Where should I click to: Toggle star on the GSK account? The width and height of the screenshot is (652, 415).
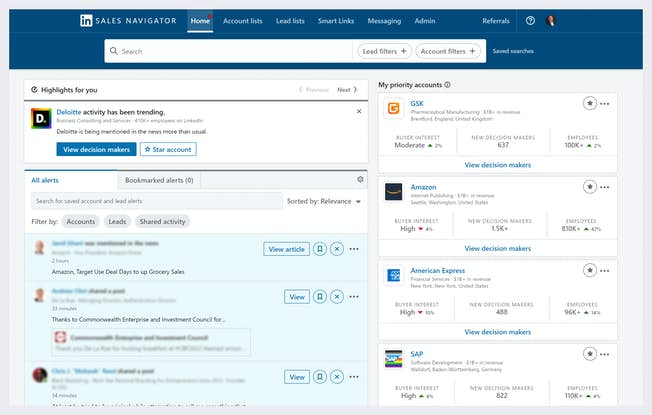pos(590,103)
